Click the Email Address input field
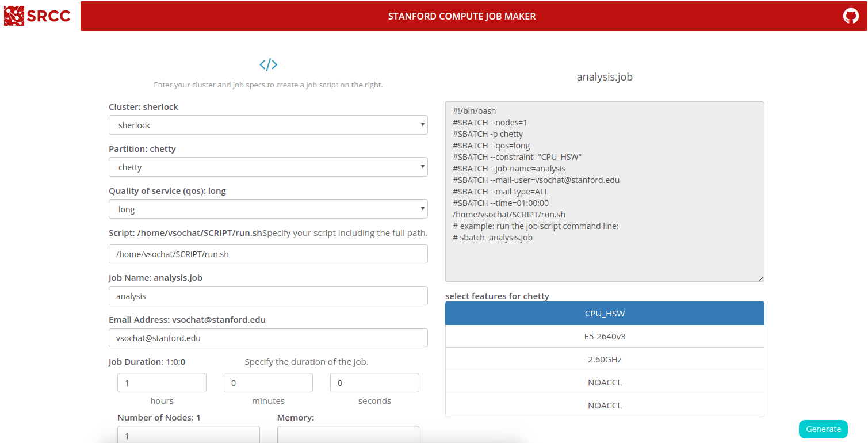 point(268,338)
